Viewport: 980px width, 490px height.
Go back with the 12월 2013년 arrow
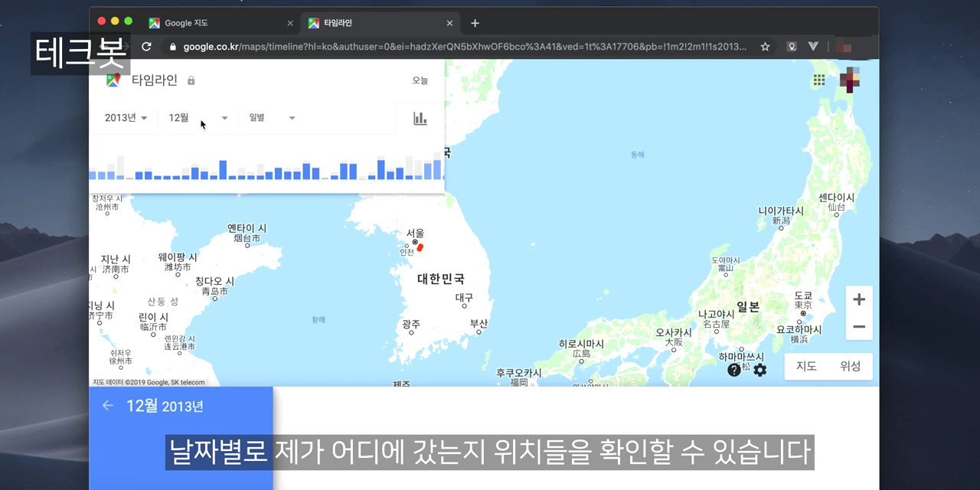pos(108,406)
